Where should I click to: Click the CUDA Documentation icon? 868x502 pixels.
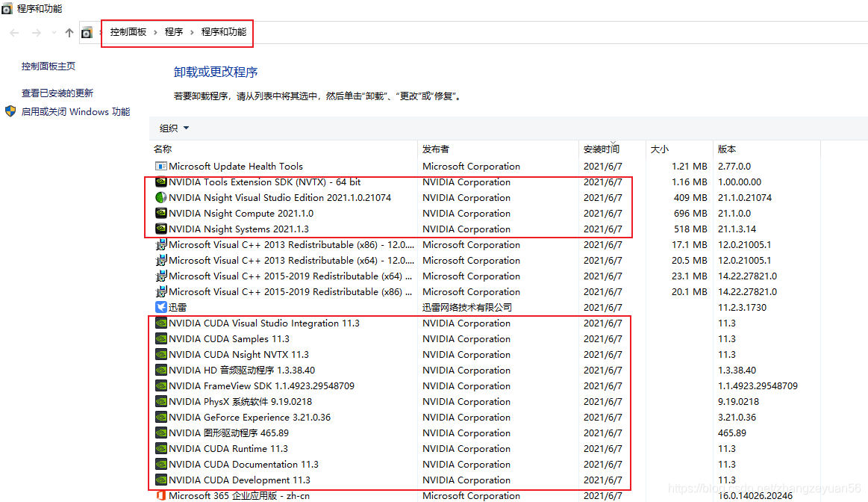[161, 465]
